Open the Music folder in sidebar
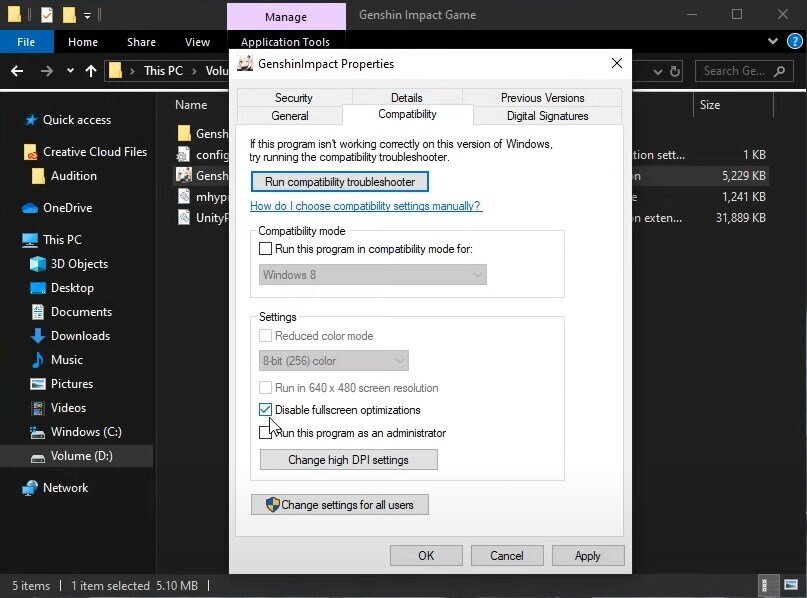This screenshot has width=807, height=598. tap(66, 360)
